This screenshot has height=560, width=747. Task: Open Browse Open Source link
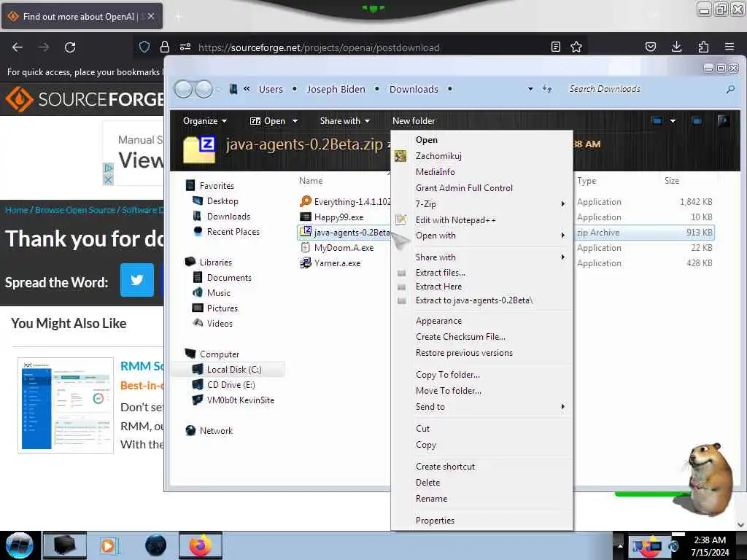75,210
